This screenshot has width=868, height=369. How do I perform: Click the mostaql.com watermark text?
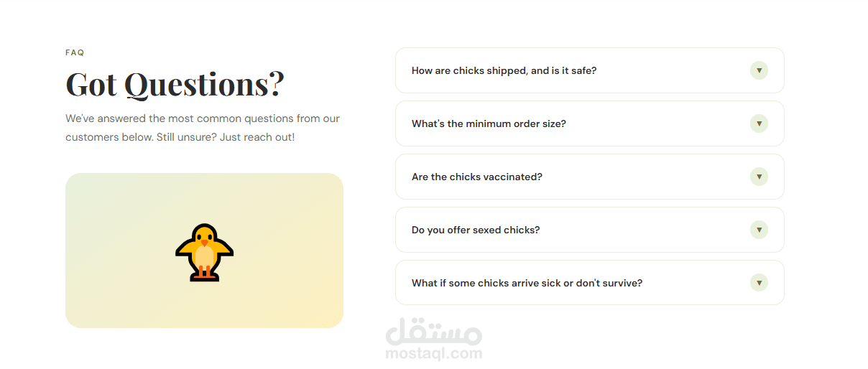(x=434, y=354)
